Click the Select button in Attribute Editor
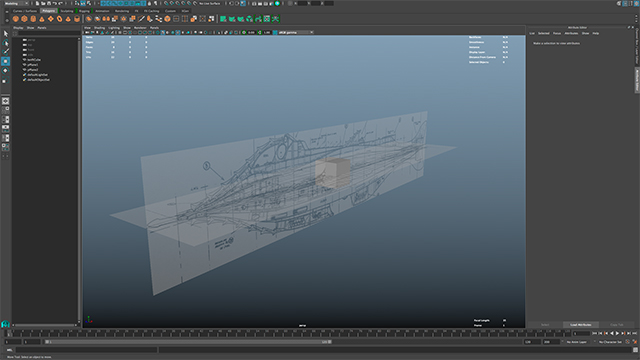The height and width of the screenshot is (360, 640). click(545, 325)
